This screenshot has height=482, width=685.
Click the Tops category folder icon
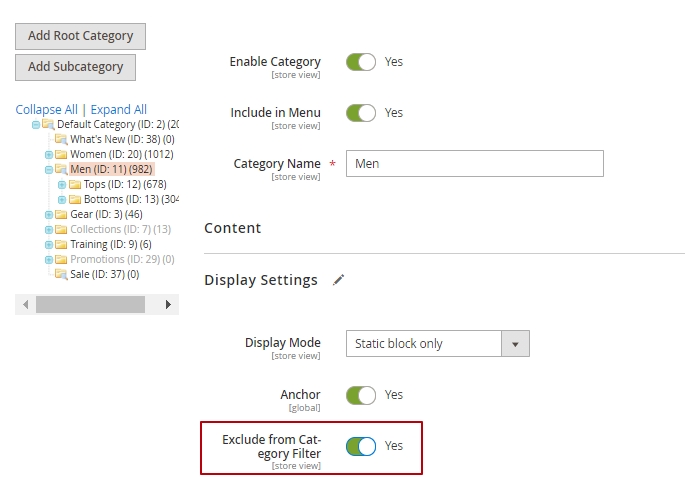point(74,185)
